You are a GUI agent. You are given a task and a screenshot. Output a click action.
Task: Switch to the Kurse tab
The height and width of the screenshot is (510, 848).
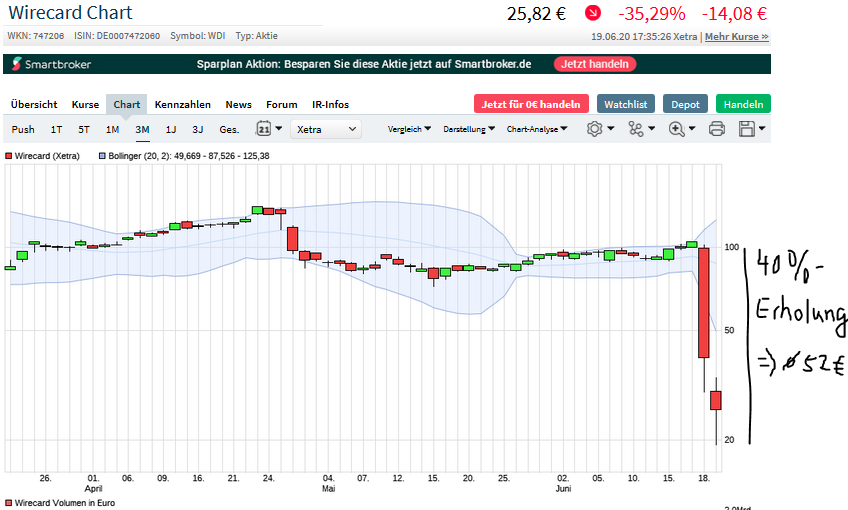click(85, 104)
